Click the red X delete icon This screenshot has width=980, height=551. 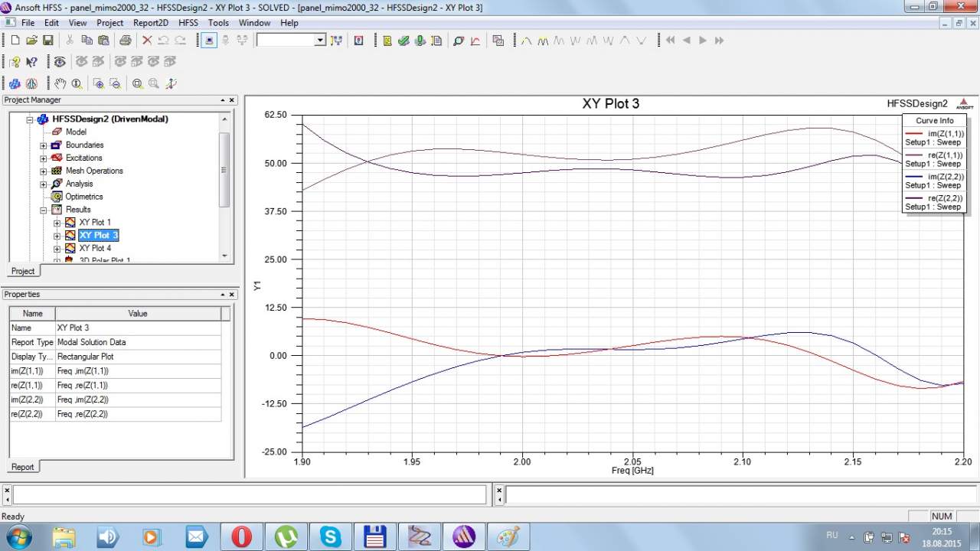[x=146, y=41]
